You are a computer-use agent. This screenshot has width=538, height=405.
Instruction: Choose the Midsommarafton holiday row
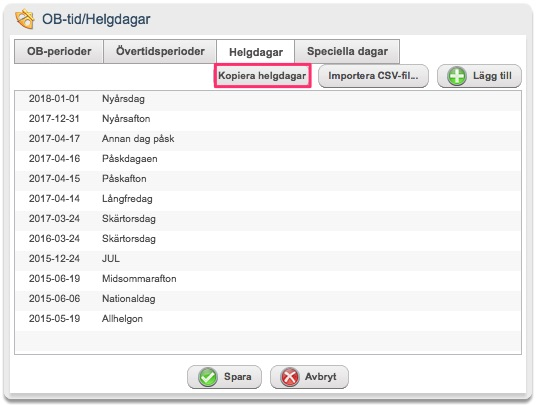pyautogui.click(x=268, y=279)
